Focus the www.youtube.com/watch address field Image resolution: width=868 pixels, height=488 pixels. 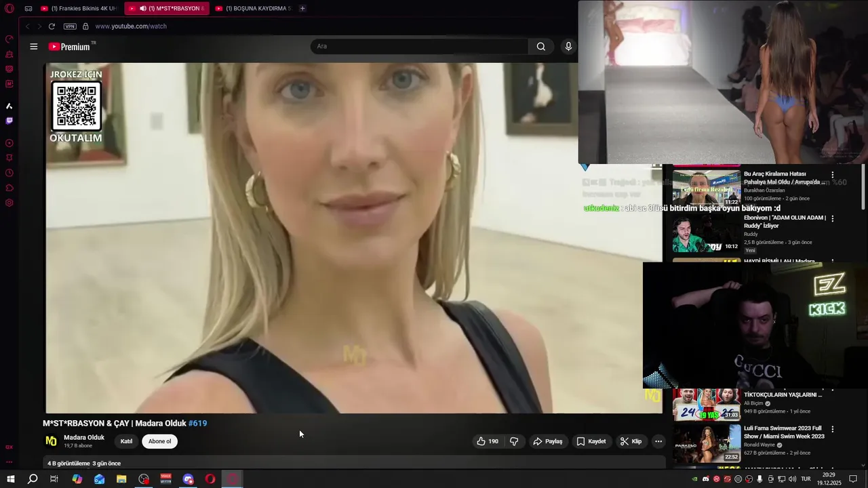click(x=131, y=26)
